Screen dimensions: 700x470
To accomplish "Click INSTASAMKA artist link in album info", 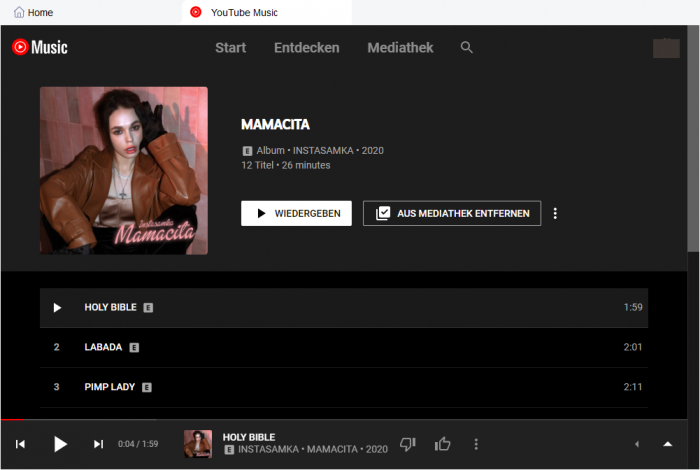I will coord(323,150).
